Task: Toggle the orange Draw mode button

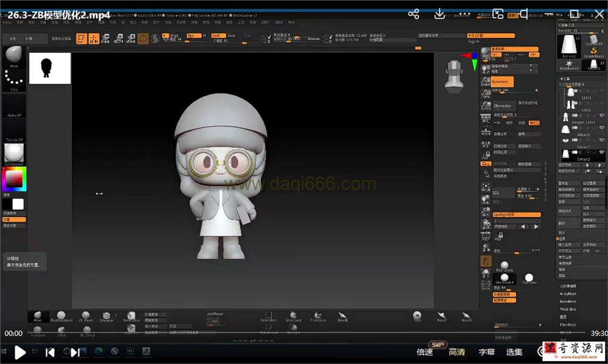Action: [94, 38]
